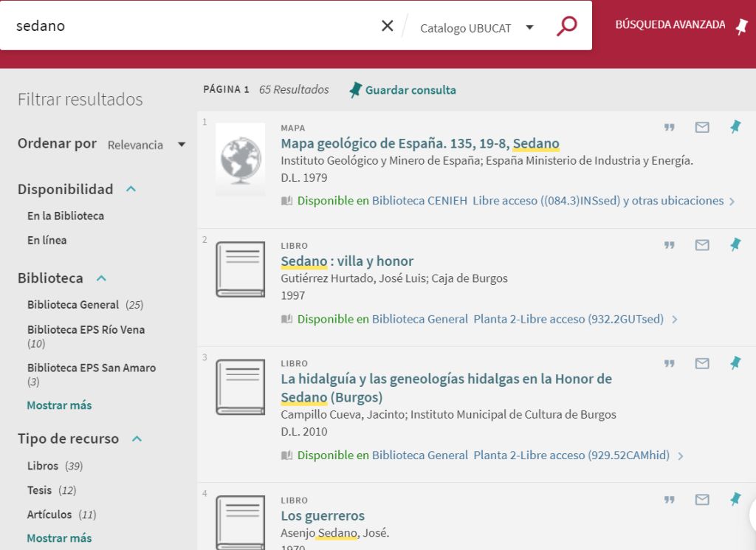Click author text 'Asenjo Sedano, José.'
The image size is (756, 550).
(334, 533)
